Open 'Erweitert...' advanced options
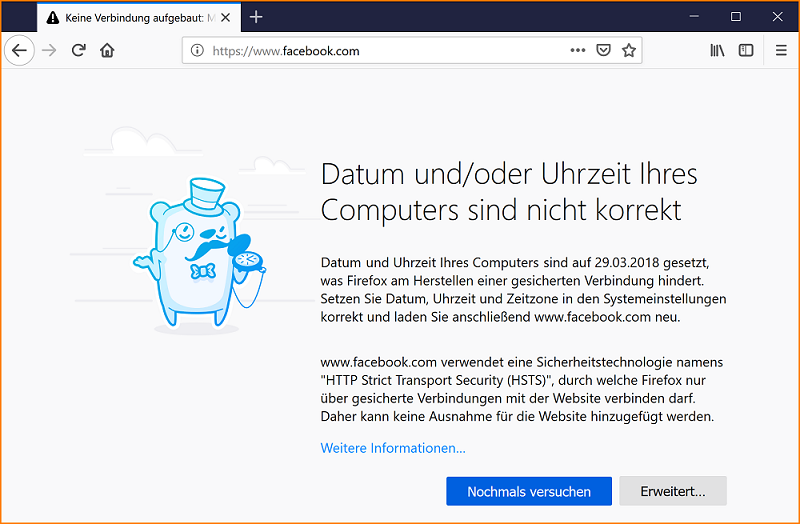800x524 pixels. (673, 491)
